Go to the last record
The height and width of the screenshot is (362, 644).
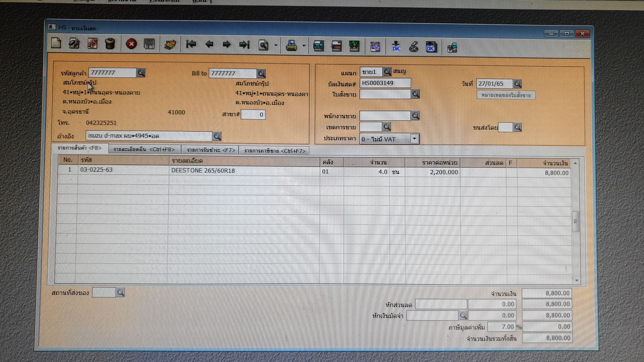(x=244, y=45)
